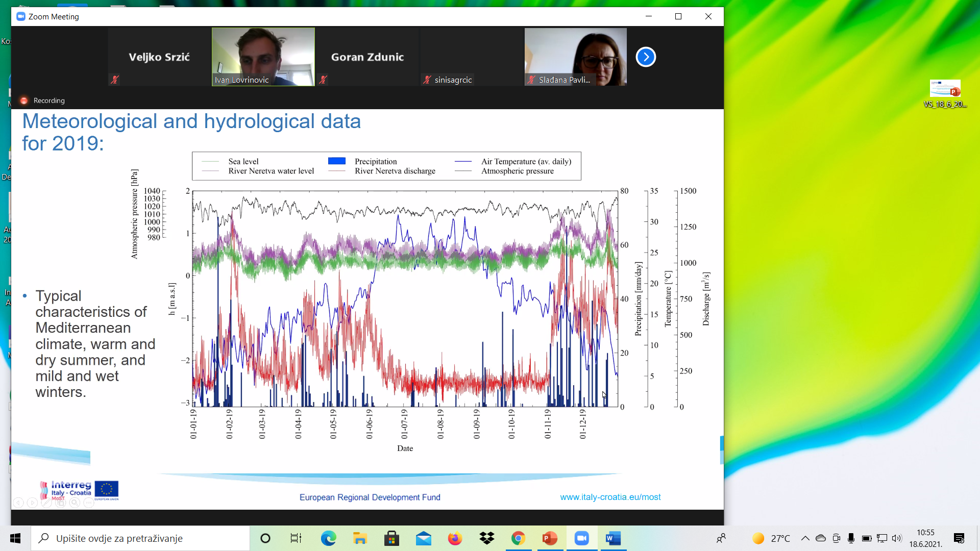Open Google Chrome from taskbar
The width and height of the screenshot is (980, 551).
(x=518, y=538)
